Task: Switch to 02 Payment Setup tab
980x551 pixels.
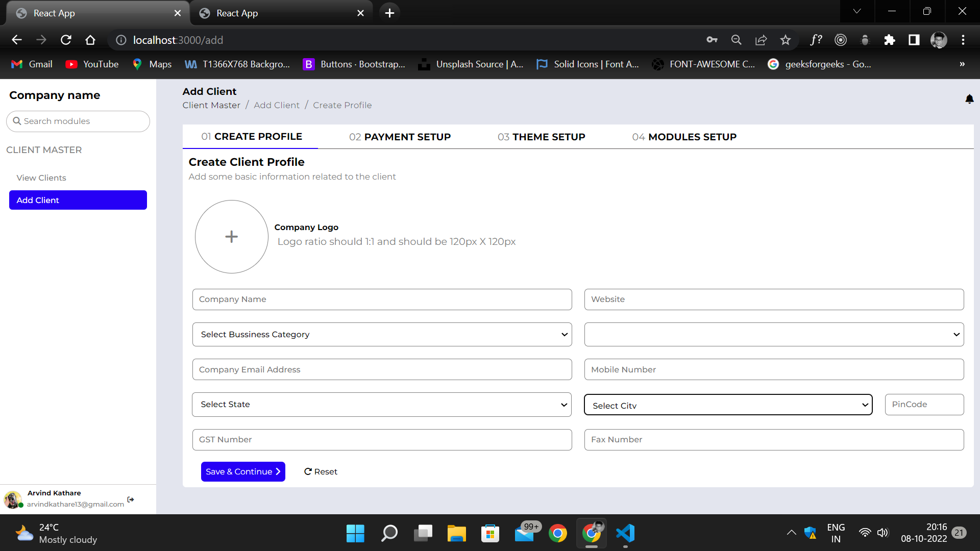Action: point(400,137)
